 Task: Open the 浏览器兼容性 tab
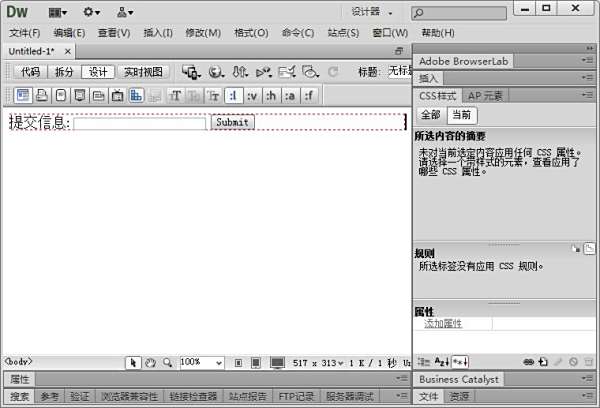pos(129,397)
